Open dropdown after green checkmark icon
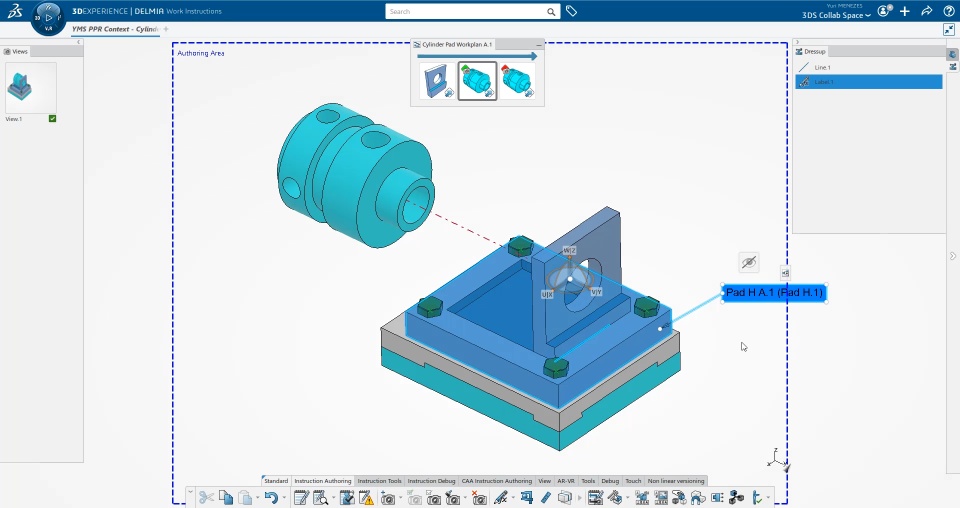Image resolution: width=960 pixels, height=508 pixels. (768, 498)
